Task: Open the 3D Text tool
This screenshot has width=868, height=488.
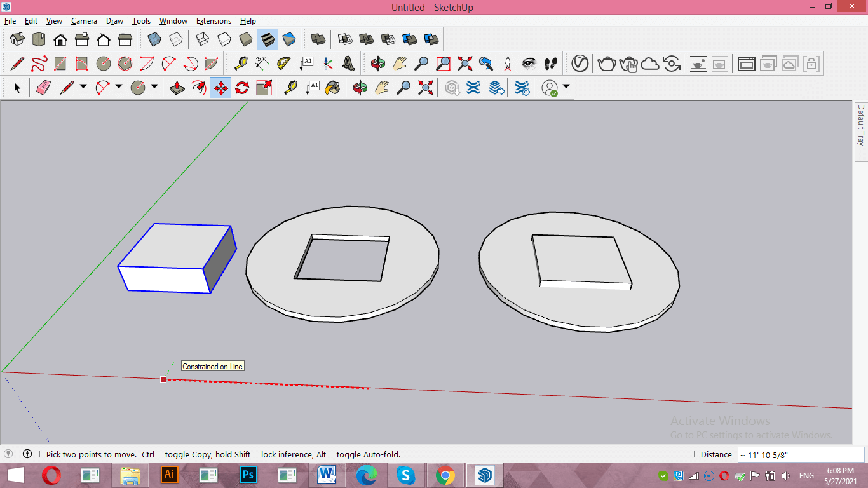Action: click(x=348, y=64)
